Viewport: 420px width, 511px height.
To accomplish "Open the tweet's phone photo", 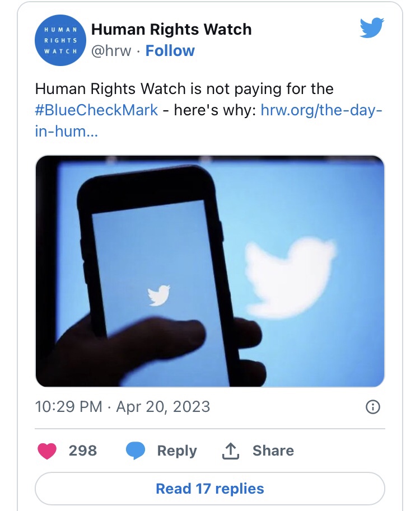I will point(209,271).
